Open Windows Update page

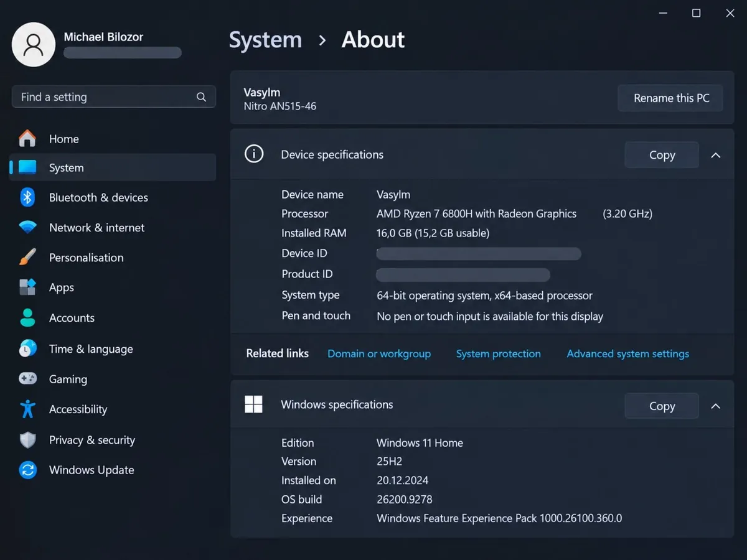pyautogui.click(x=113, y=470)
